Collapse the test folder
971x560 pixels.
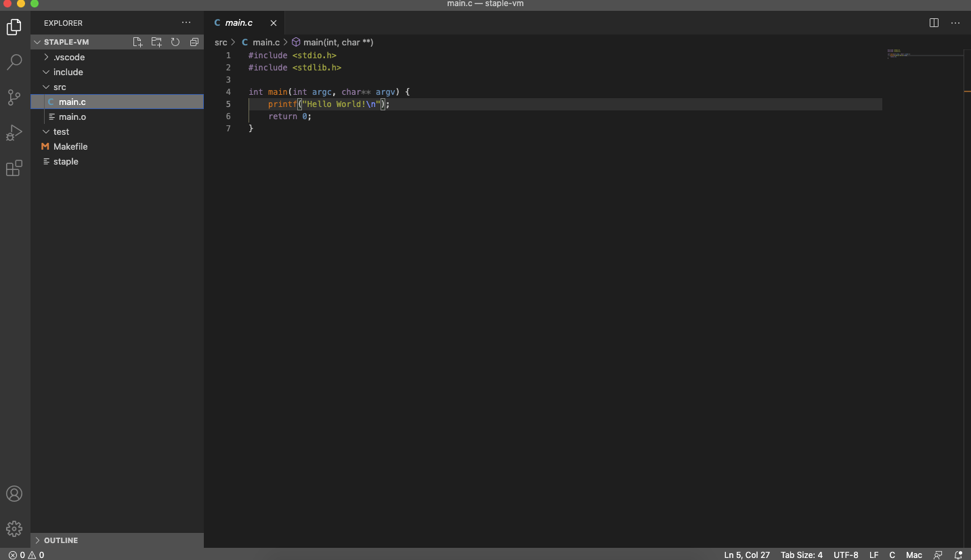[x=117, y=132]
